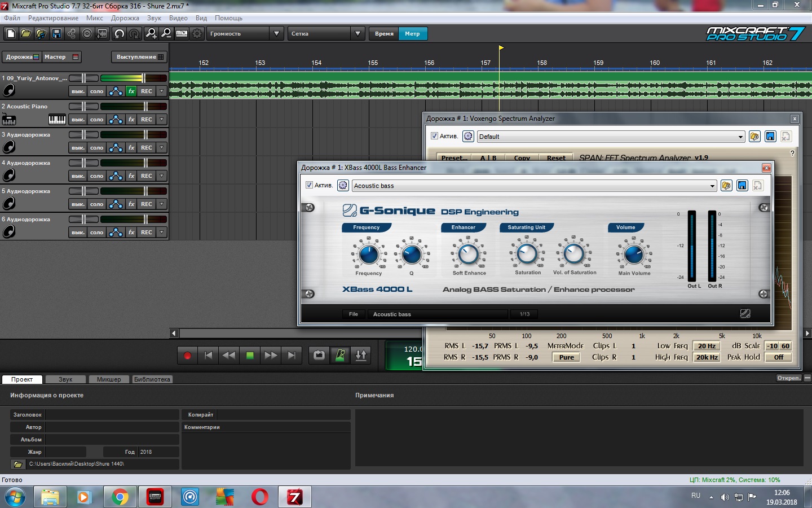The width and height of the screenshot is (812, 508).
Task: Fast forward the transport
Action: click(271, 356)
